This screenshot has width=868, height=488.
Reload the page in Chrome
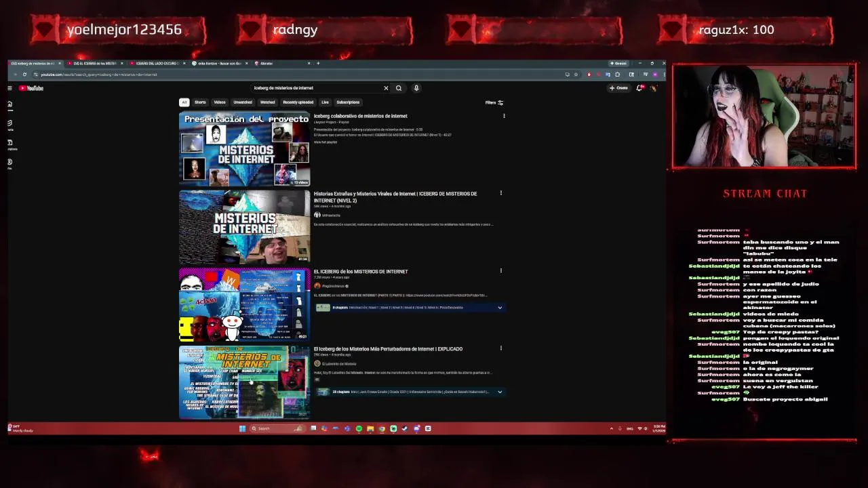(24, 75)
